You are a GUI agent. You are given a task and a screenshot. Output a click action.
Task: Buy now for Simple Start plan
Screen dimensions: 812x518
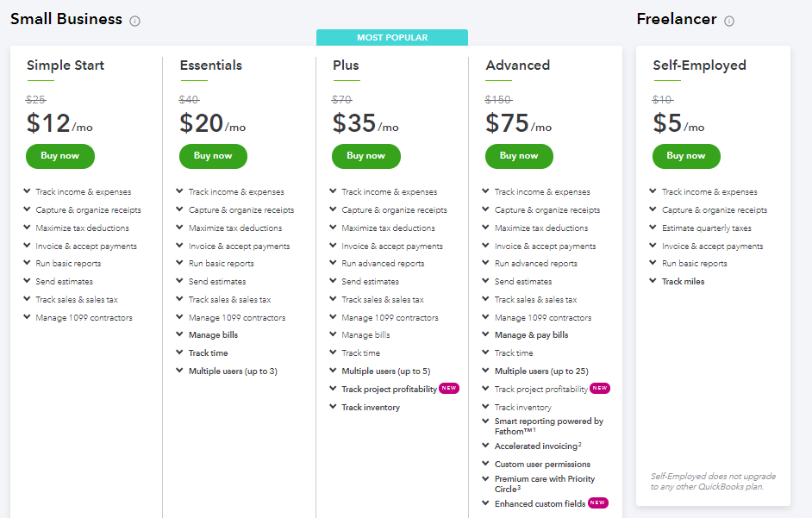(x=60, y=156)
